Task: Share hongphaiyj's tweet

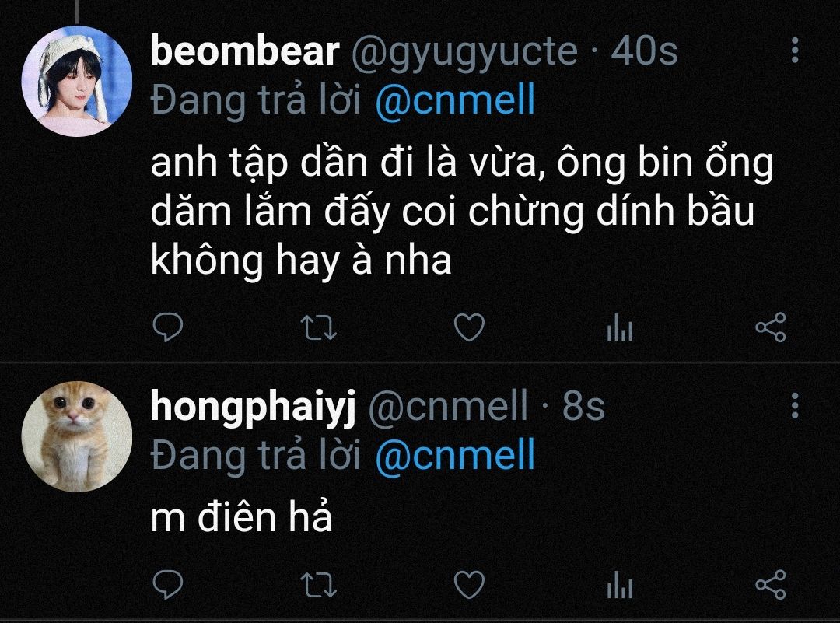Action: click(770, 584)
